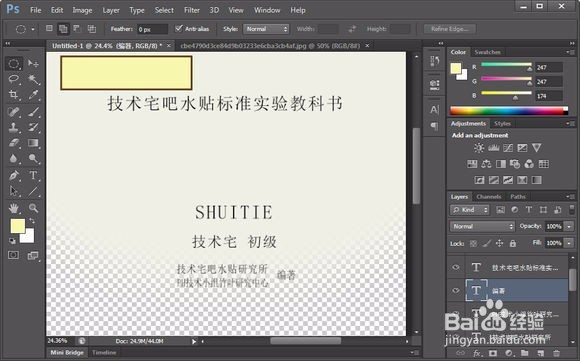This screenshot has height=361, width=580.
Task: Select the Elliptical Marquee tool
Action: click(x=14, y=64)
